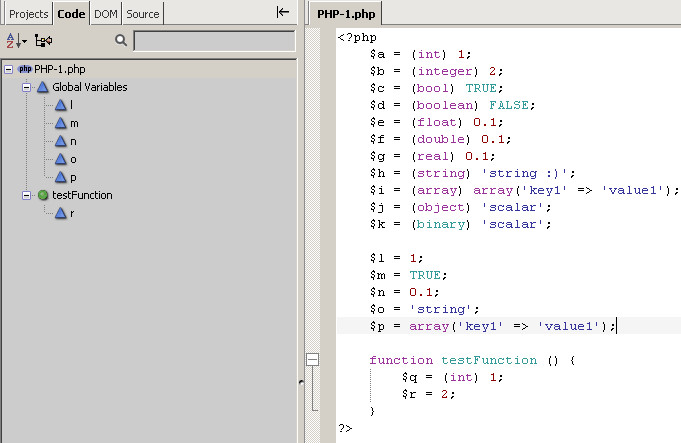Click the Global Variables triangle icon
The height and width of the screenshot is (443, 681).
pyautogui.click(x=43, y=87)
